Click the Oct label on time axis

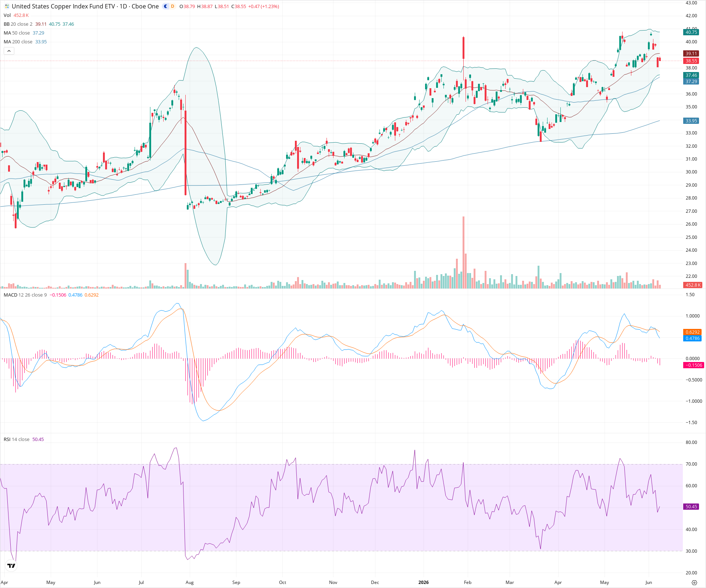[282, 582]
